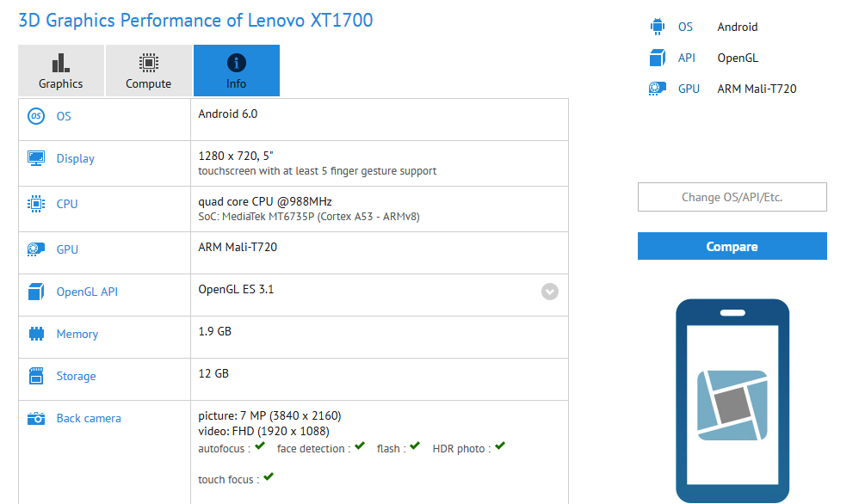
Task: Click the Display monitor icon
Action: (x=36, y=158)
